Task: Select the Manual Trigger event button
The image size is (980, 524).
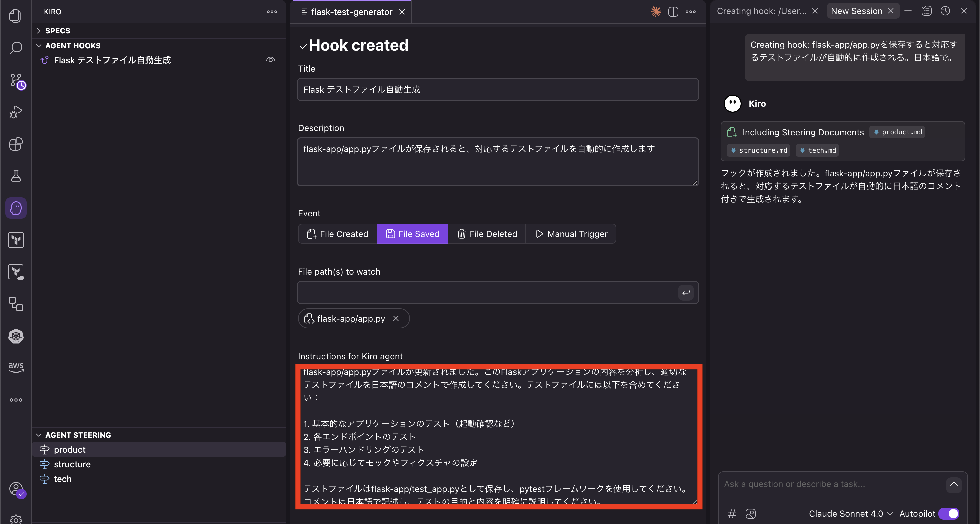Action: tap(571, 234)
